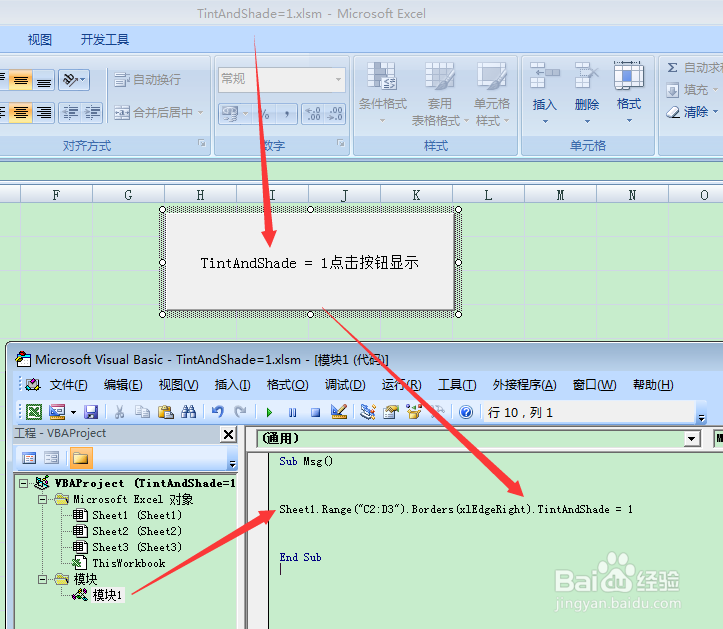Click the Copy icon in VBA toolbar

(x=142, y=411)
